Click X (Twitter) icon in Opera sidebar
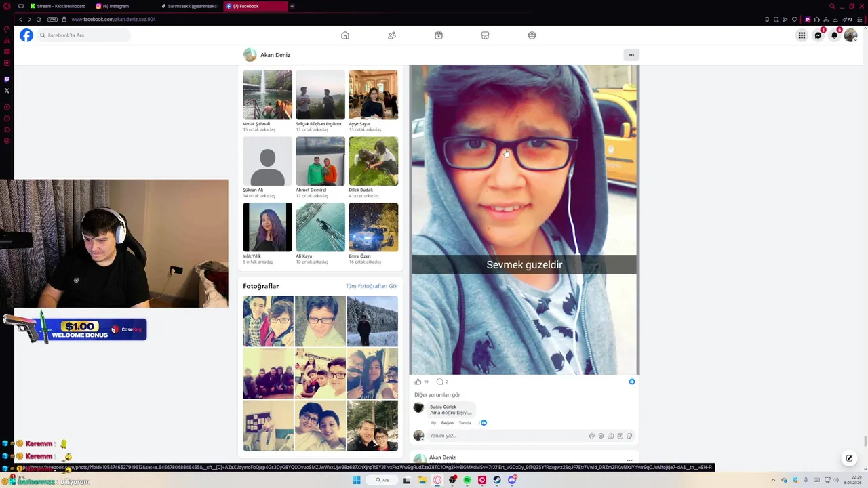Viewport: 868px width, 488px height. tap(7, 91)
